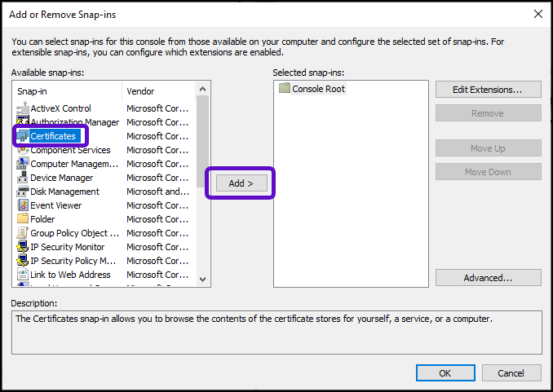553x392 pixels.
Task: Select the Device Manager icon
Action: 24,178
